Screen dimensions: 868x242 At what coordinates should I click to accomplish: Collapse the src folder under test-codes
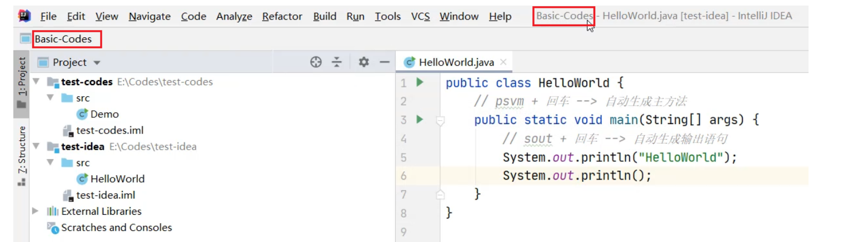[x=51, y=98]
